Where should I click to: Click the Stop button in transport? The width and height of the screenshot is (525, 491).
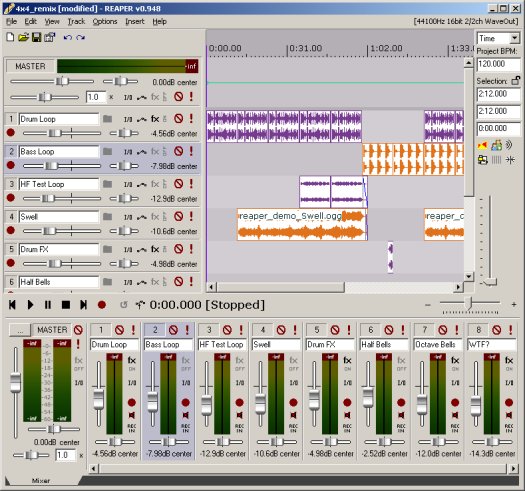[66, 305]
